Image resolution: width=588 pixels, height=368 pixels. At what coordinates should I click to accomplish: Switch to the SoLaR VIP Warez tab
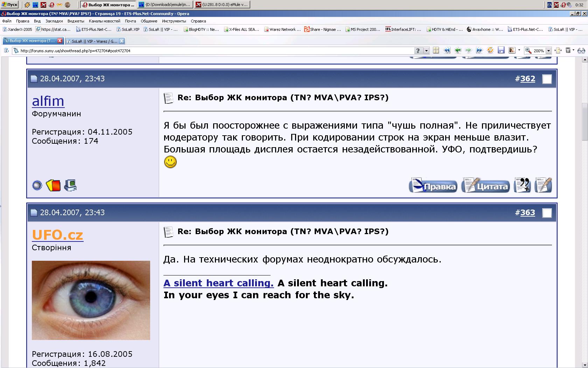(94, 41)
